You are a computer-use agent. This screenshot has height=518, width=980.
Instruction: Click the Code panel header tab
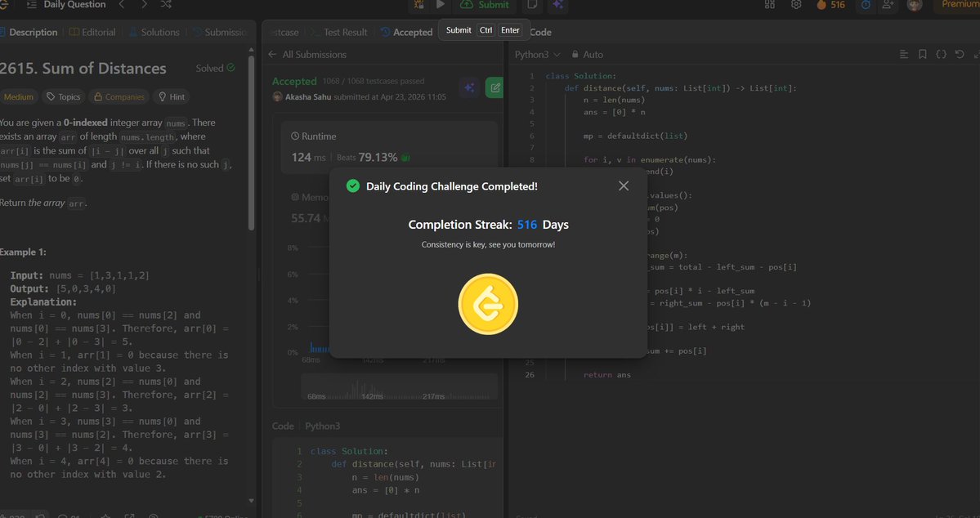540,33
